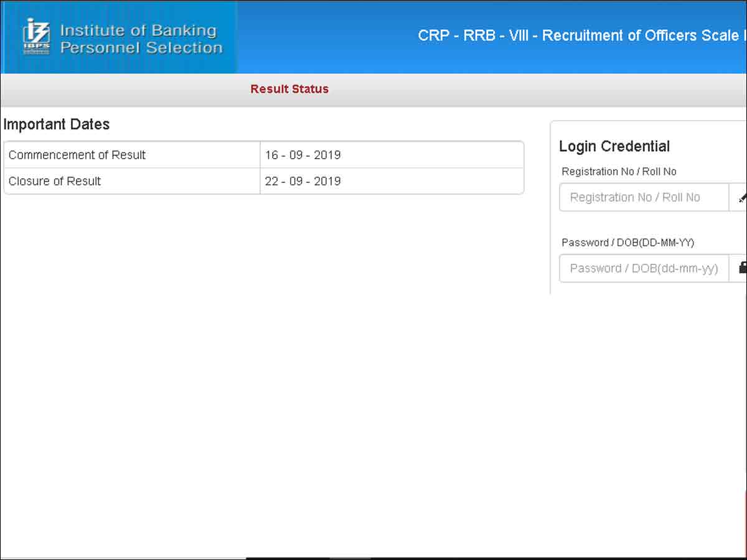Screen dimensions: 747x560
Task: Click the Institute of Banking Personnel Selection text
Action: [141, 39]
